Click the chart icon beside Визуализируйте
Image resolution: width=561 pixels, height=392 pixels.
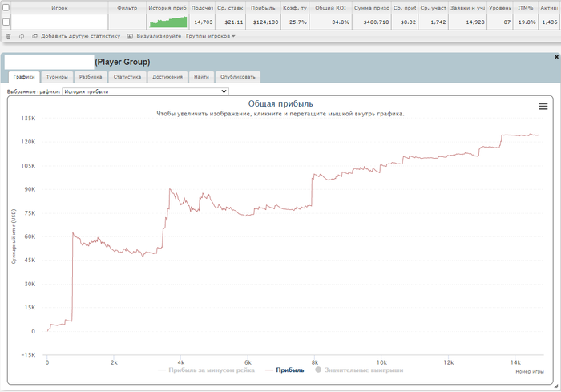click(130, 37)
